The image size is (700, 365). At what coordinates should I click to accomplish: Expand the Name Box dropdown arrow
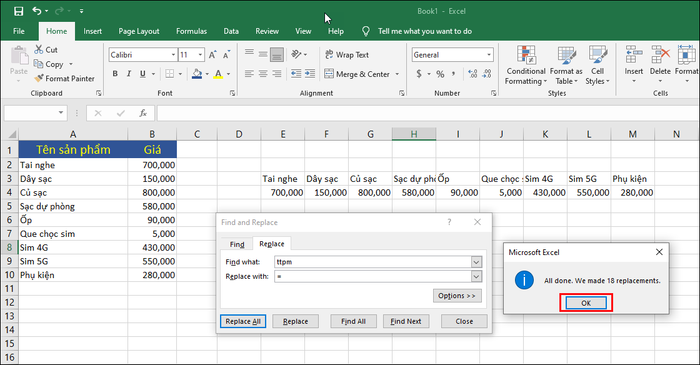(61, 113)
